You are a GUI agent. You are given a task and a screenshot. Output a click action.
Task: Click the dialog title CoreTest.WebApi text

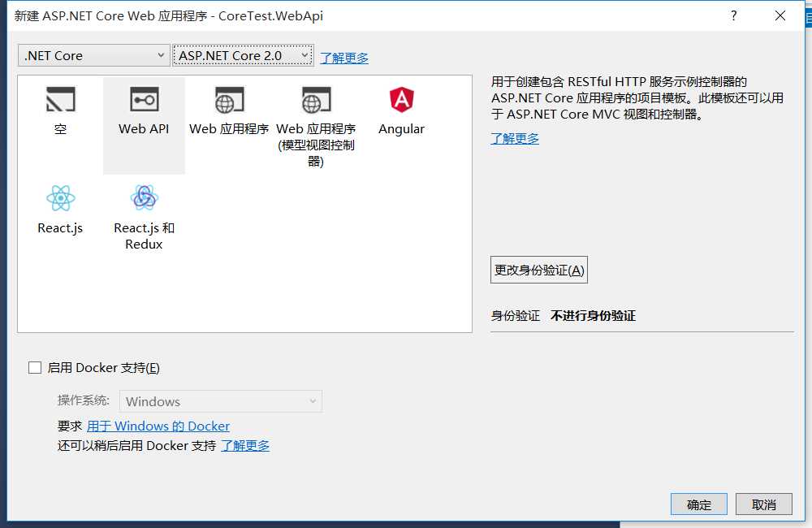pyautogui.click(x=271, y=15)
